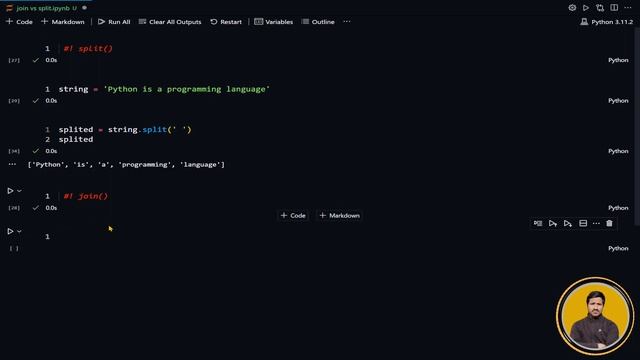Click the 'splited = string.split' code line

125,129
